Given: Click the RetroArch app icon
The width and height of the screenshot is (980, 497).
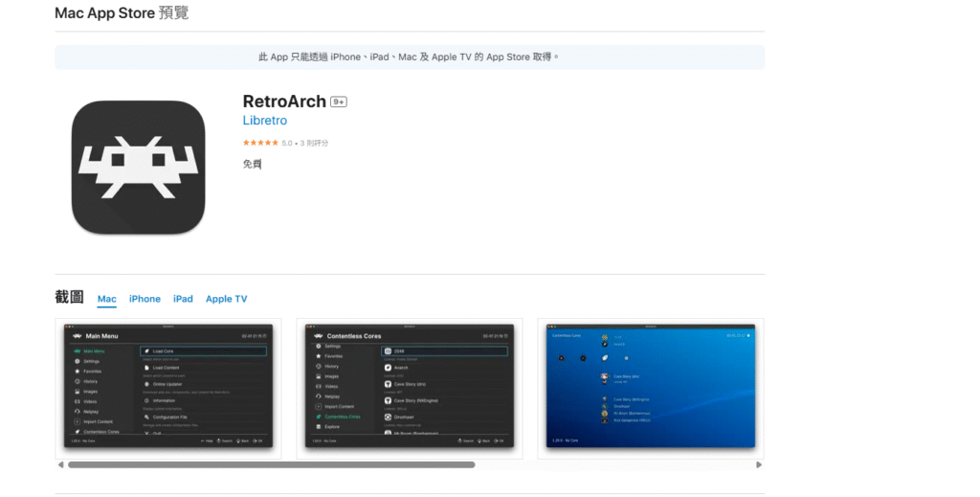Looking at the screenshot, I should tap(138, 169).
